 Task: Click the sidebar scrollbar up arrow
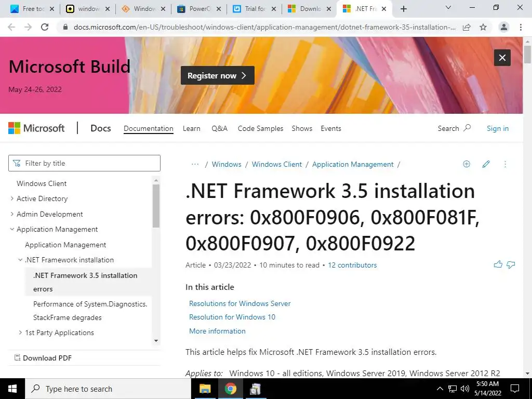tap(156, 180)
